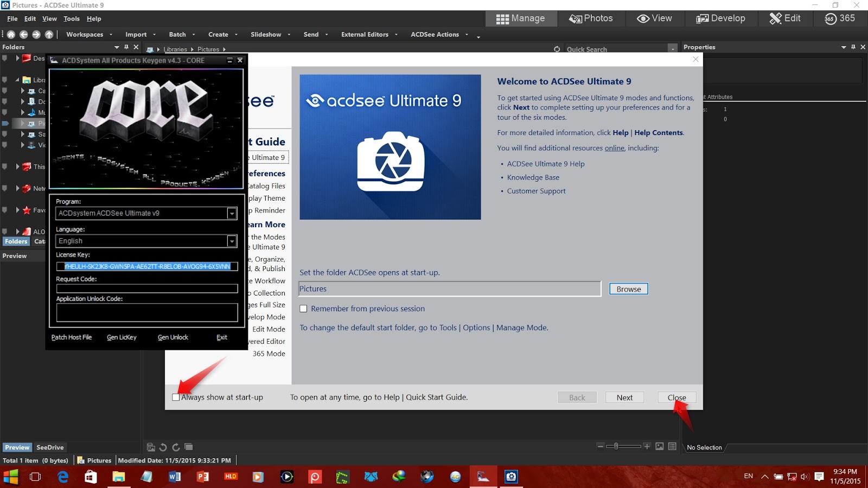Click the Browse button for start-up folder
Image resolution: width=868 pixels, height=488 pixels.
[629, 289]
